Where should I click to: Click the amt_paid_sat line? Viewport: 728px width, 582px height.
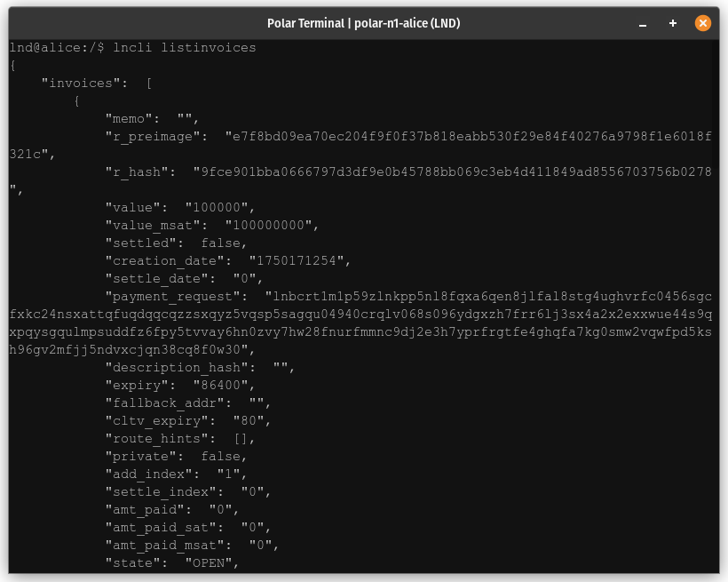188,527
